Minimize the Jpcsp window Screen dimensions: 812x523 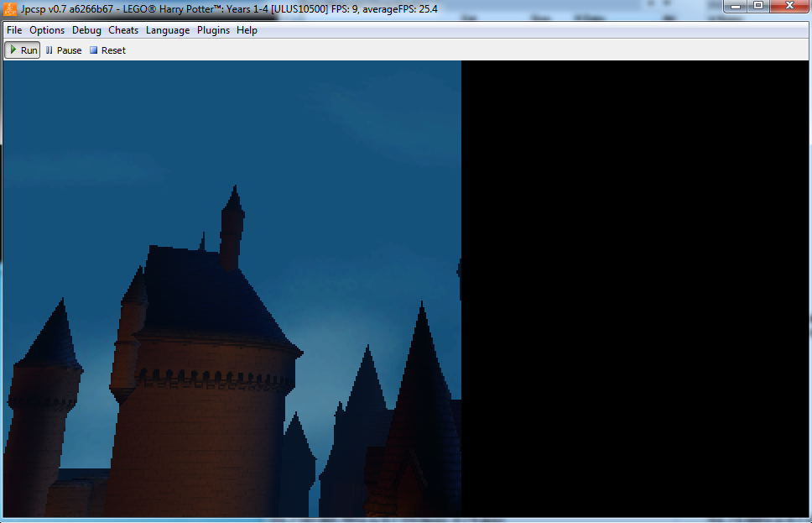pyautogui.click(x=737, y=7)
